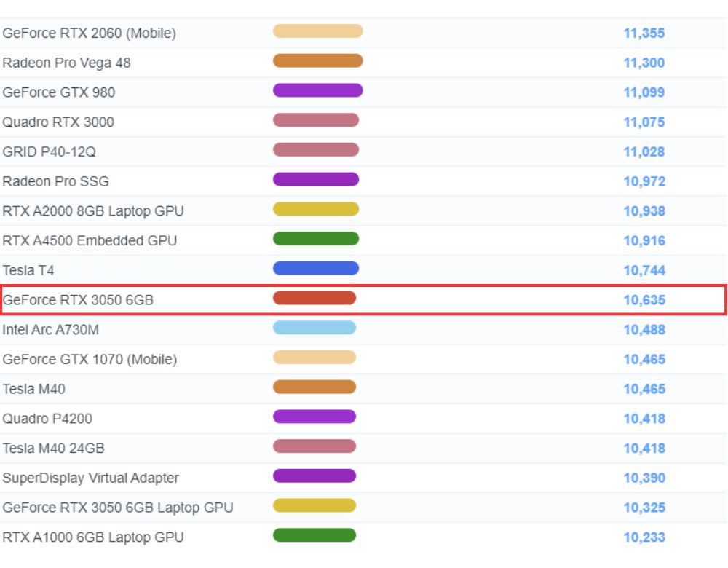Select the Intel Arc A730M name
The width and height of the screenshot is (728, 568).
[51, 330]
